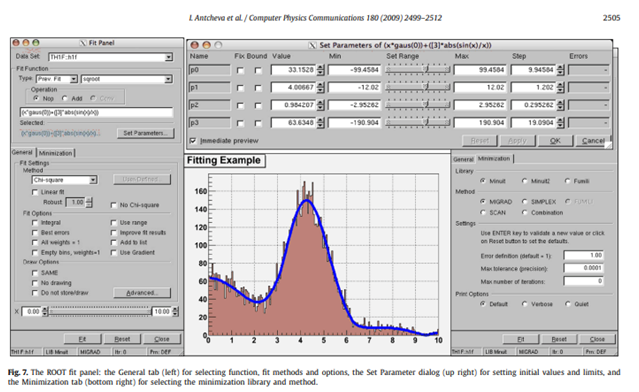Viewport: 639px width, 392px height.
Task: Switch to the Minimization tab in left panel
Action: click(x=56, y=153)
